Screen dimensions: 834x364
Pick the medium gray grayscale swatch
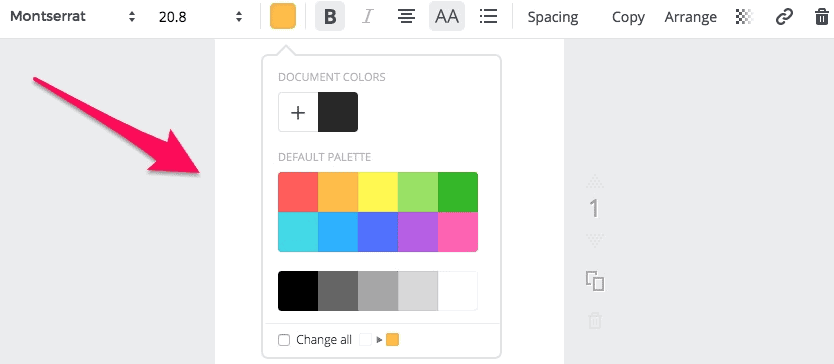coord(378,291)
